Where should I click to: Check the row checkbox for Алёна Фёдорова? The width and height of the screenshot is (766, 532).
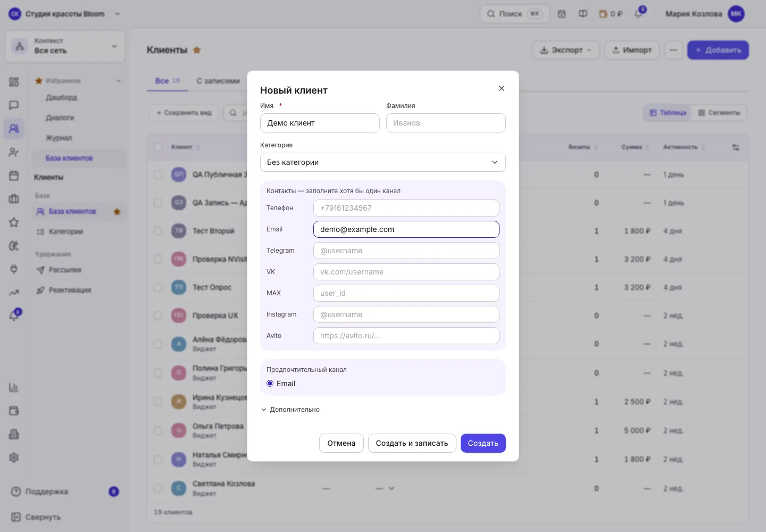(x=158, y=344)
